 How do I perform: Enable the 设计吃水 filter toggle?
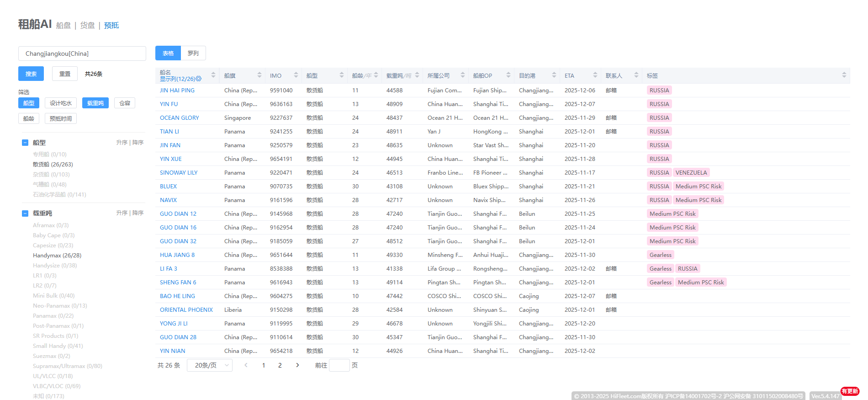(61, 103)
